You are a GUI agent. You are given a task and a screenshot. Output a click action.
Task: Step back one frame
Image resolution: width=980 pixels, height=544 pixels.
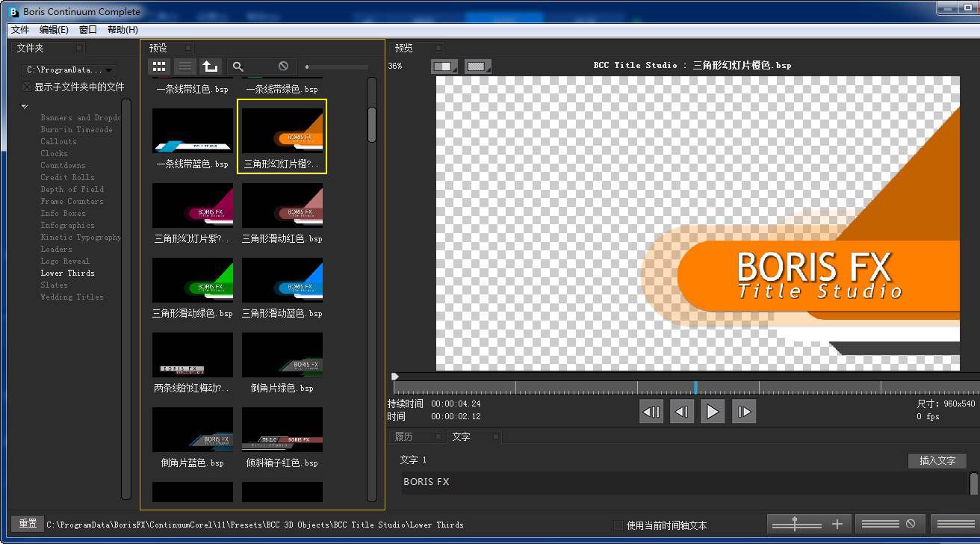click(x=682, y=411)
